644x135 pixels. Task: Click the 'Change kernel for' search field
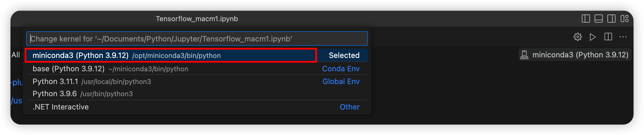pyautogui.click(x=197, y=39)
